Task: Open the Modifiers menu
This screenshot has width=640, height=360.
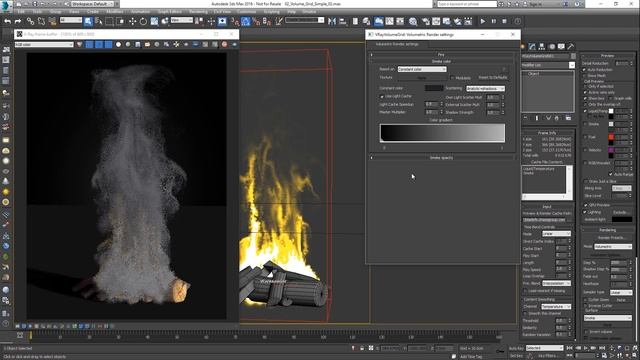Action: coord(115,12)
